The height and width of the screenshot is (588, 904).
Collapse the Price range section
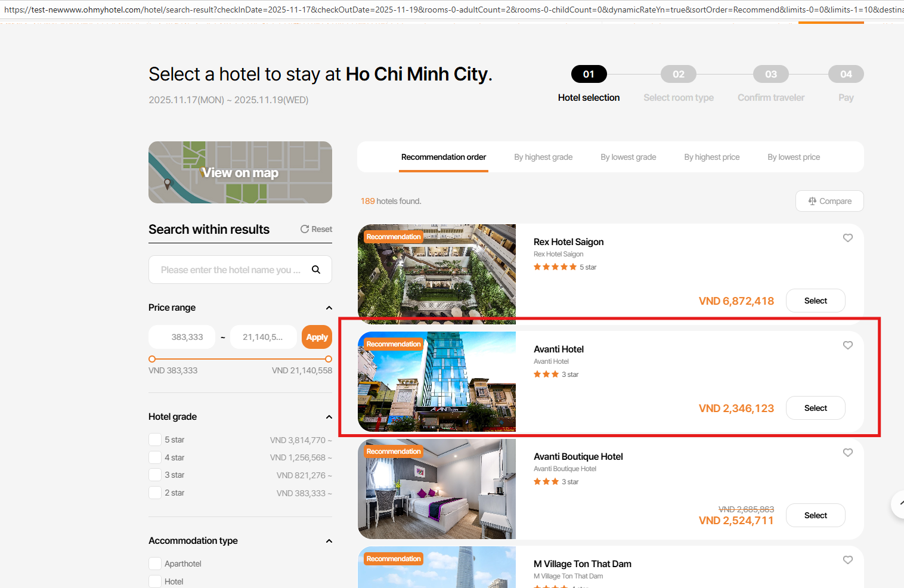(329, 308)
